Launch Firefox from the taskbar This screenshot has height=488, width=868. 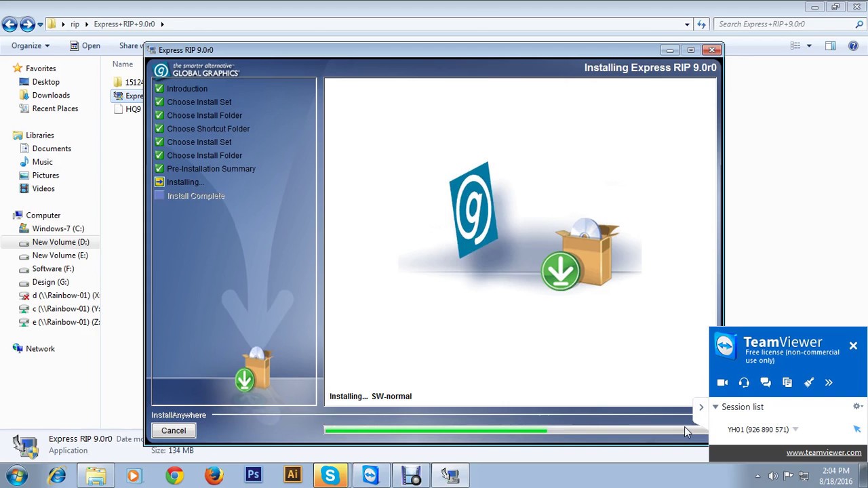coord(214,476)
